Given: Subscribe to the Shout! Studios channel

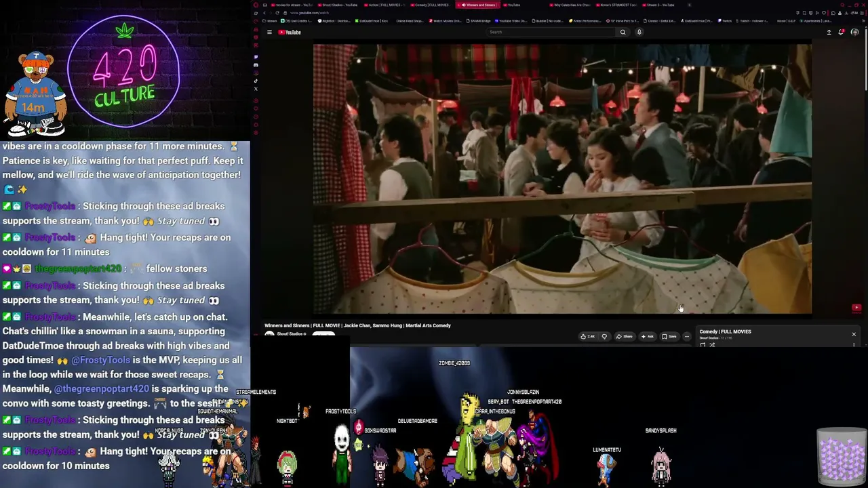Looking at the screenshot, I should click(x=323, y=334).
